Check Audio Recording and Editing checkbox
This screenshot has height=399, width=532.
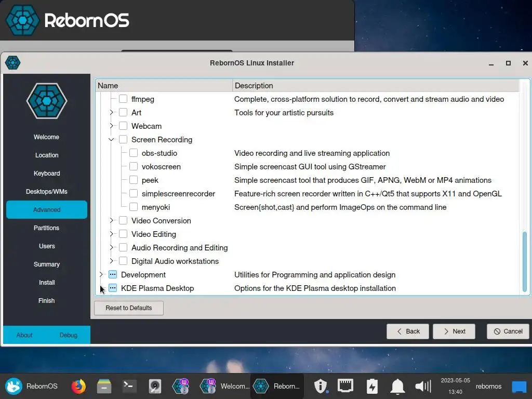pyautogui.click(x=123, y=247)
